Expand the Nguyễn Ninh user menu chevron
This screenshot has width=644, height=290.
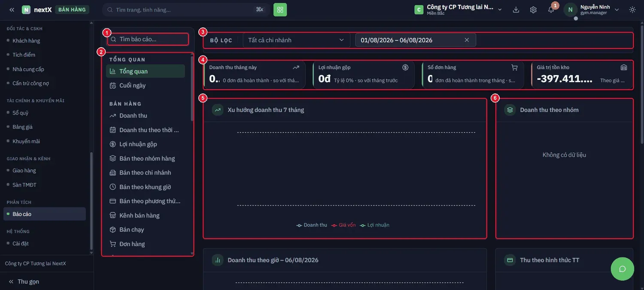pos(617,9)
